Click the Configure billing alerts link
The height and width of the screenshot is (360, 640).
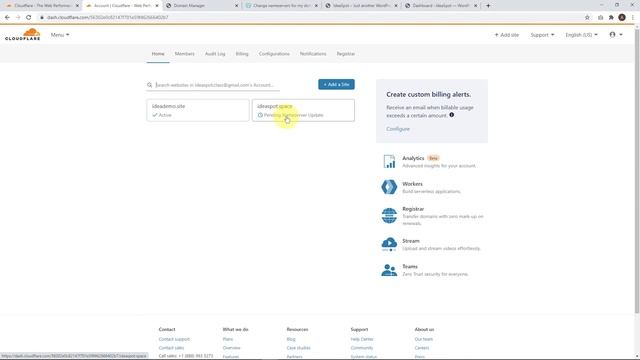pyautogui.click(x=398, y=129)
